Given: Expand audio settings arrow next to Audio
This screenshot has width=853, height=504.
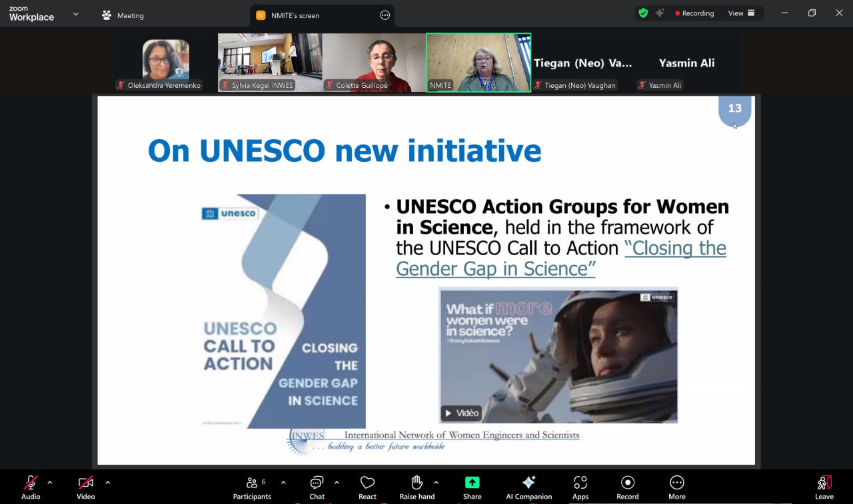Looking at the screenshot, I should click(x=50, y=482).
